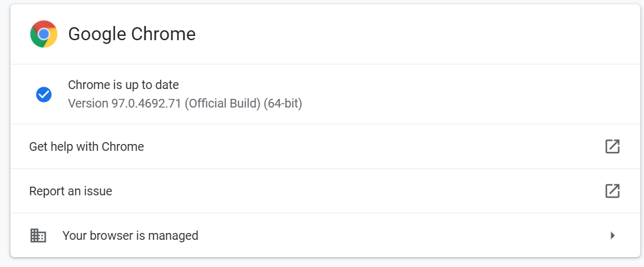Image resolution: width=644 pixels, height=267 pixels.
Task: Click the (Official Build) label
Action: click(x=223, y=104)
